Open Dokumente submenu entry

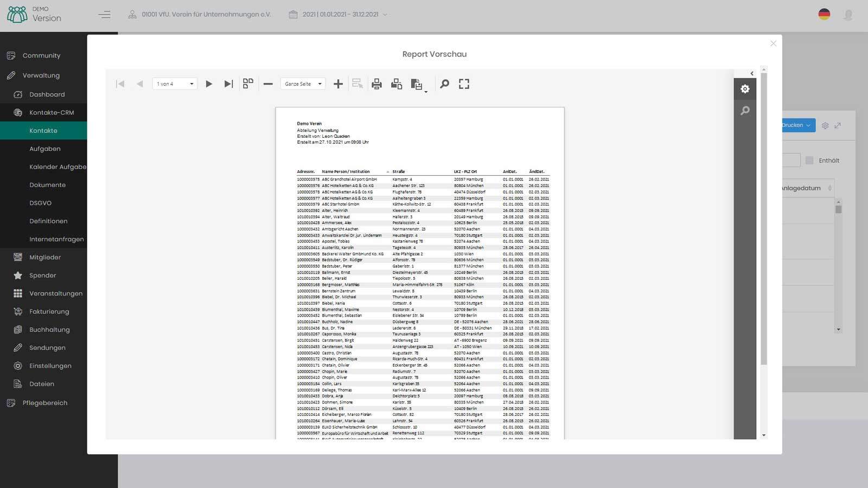point(48,185)
